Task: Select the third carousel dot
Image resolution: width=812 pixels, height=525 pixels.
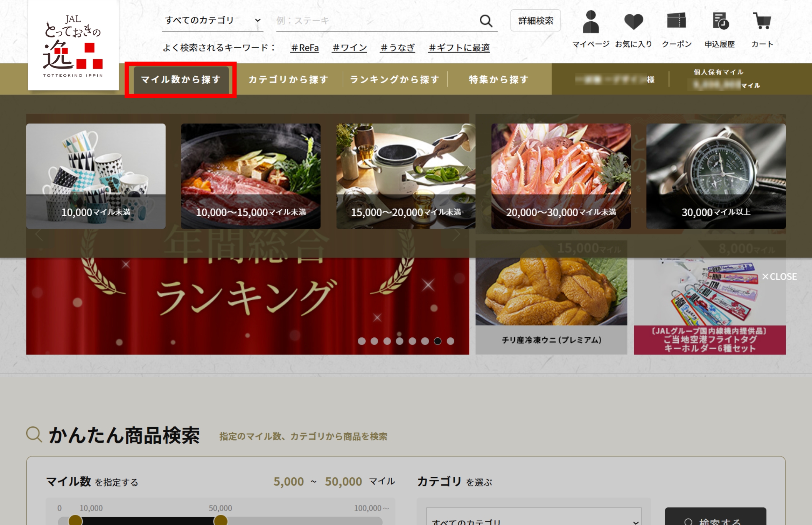Action: (387, 341)
